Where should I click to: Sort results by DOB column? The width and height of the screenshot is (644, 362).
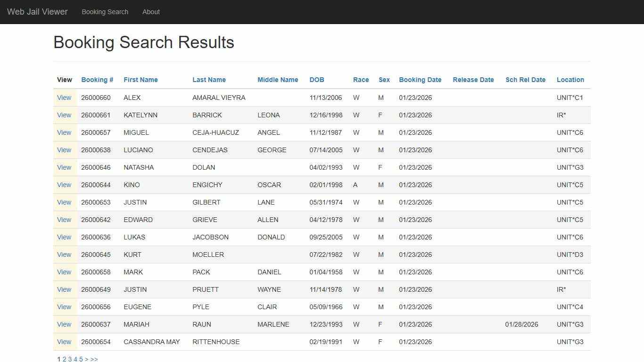point(316,80)
